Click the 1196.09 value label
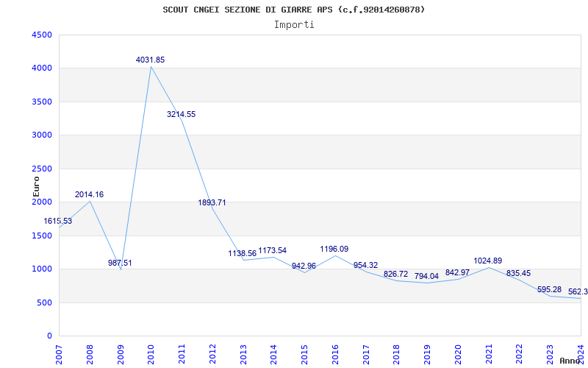 (x=334, y=249)
